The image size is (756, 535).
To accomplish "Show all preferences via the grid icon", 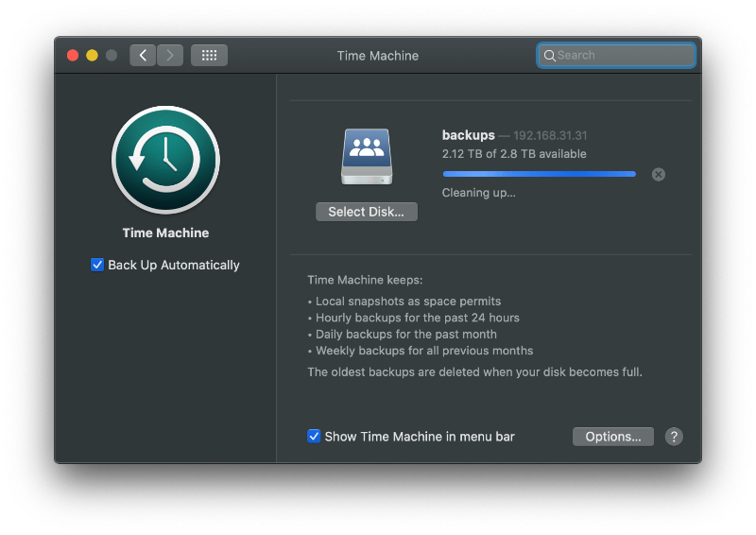I will 209,55.
